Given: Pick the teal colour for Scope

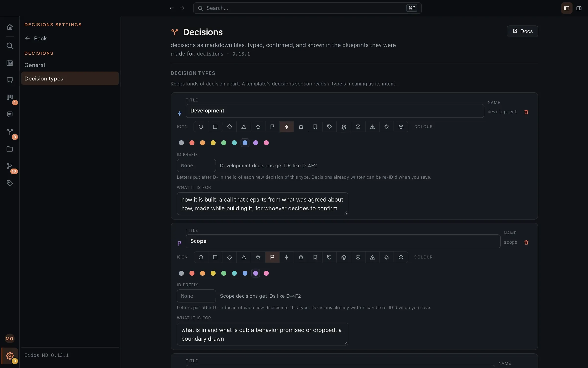Looking at the screenshot, I should tap(234, 273).
